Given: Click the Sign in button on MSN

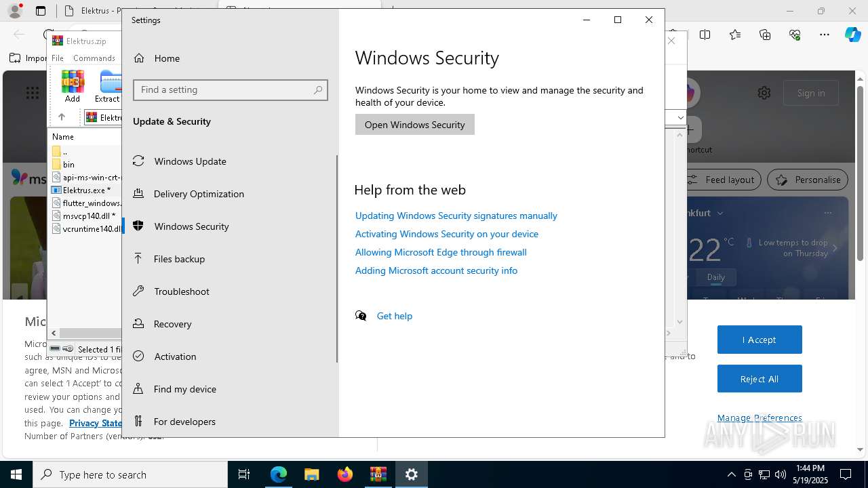Looking at the screenshot, I should [x=811, y=93].
